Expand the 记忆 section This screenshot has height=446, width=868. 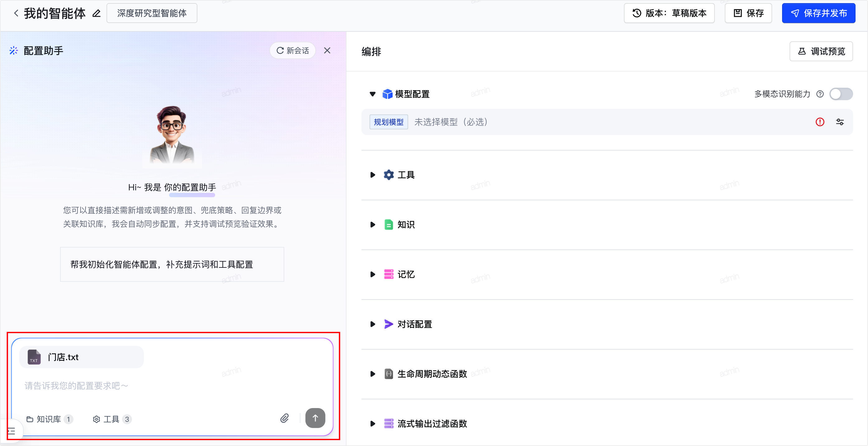372,274
